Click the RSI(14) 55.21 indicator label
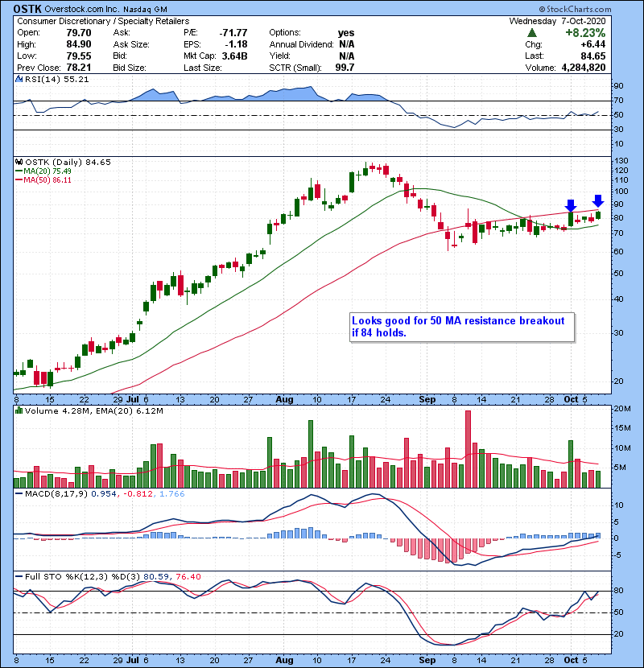644x668 pixels. click(56, 79)
